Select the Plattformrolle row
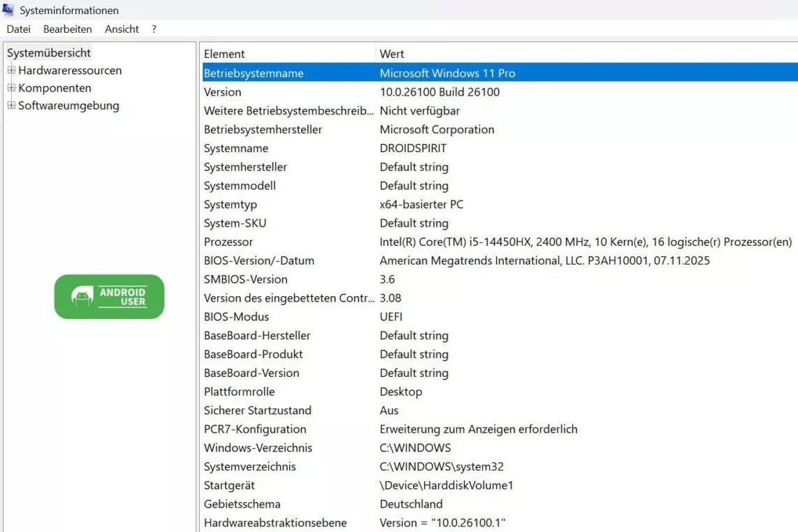Image resolution: width=798 pixels, height=532 pixels. point(500,392)
